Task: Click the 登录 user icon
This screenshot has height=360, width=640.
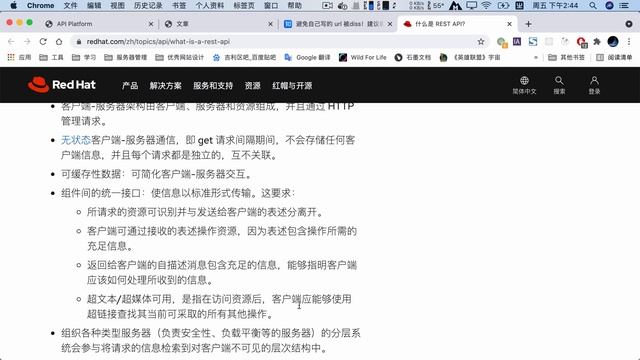Action: (594, 85)
